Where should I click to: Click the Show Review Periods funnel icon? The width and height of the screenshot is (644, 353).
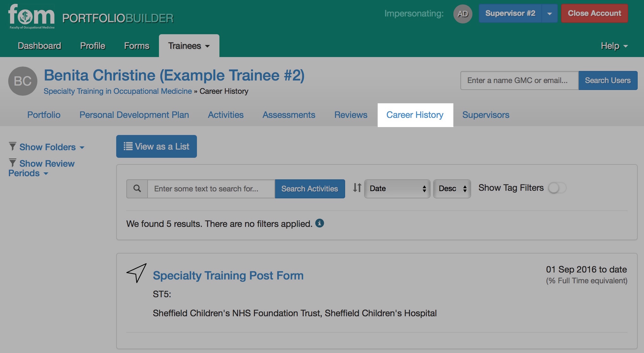click(13, 163)
